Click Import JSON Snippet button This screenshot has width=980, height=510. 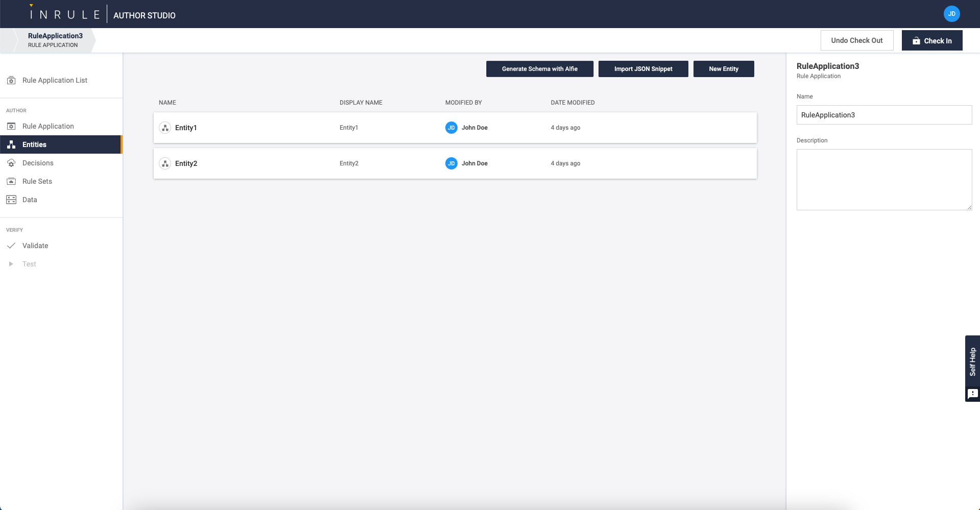click(x=643, y=69)
